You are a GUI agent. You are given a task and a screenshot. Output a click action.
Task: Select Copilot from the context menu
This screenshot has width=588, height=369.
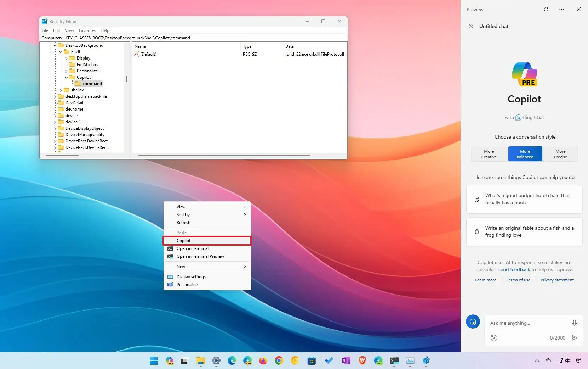click(x=183, y=240)
